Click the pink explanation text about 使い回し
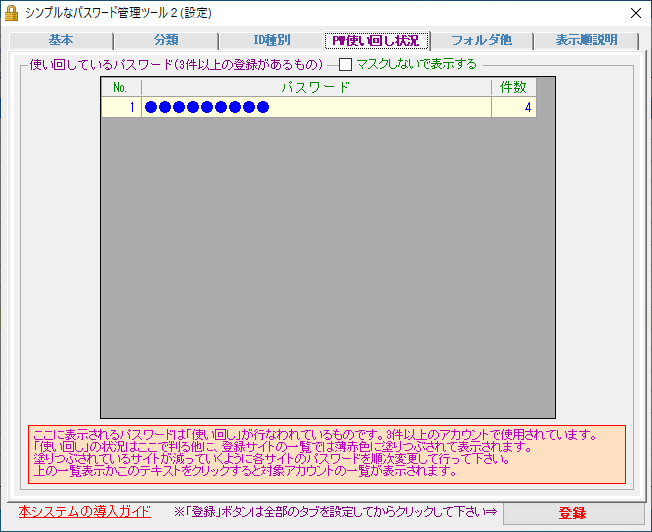652x532 pixels. point(327,454)
